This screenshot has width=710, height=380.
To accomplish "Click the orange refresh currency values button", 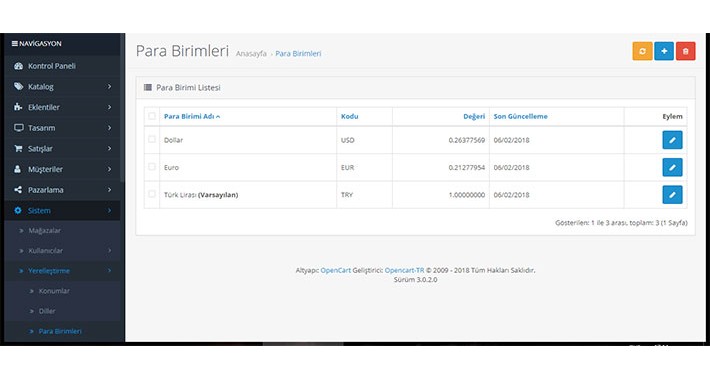I will click(x=642, y=51).
